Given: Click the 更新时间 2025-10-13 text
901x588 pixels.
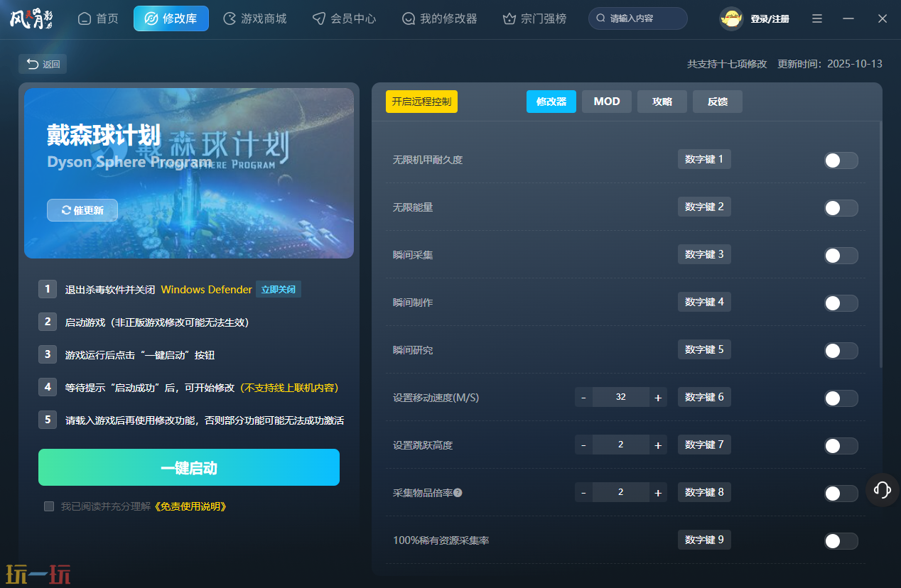Looking at the screenshot, I should 830,64.
